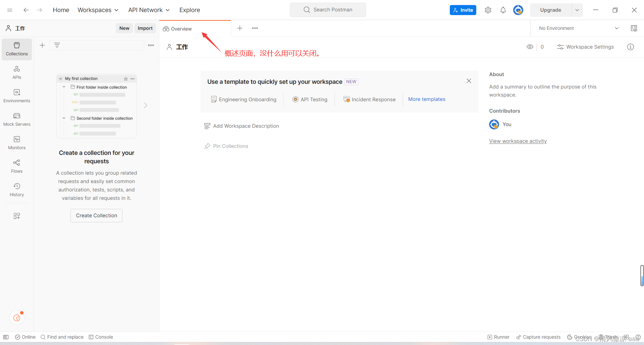Open a new tab with plus icon
The height and width of the screenshot is (345, 644).
[x=240, y=28]
